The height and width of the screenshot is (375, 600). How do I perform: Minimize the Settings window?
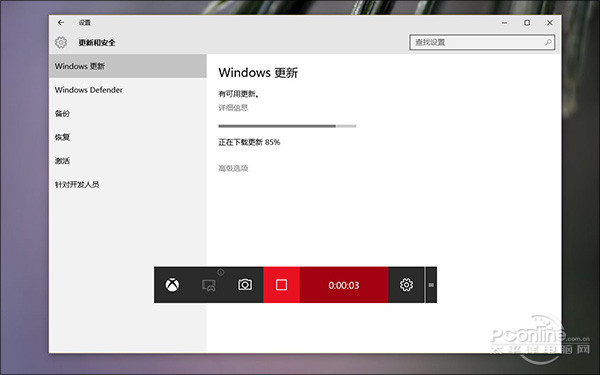505,23
